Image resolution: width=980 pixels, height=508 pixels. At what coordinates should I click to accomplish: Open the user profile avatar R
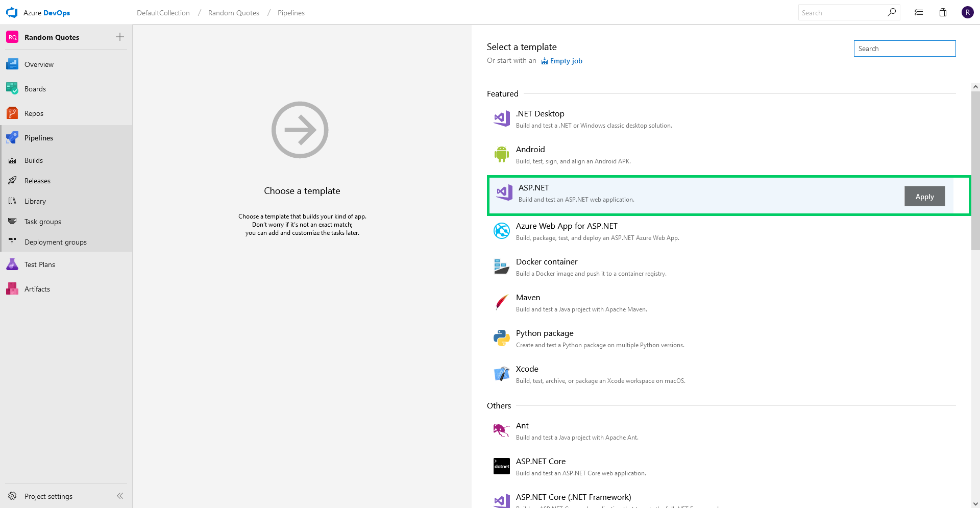point(968,12)
